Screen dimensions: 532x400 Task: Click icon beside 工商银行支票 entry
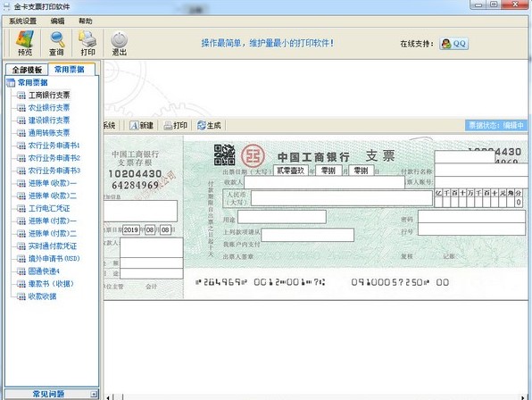click(21, 96)
